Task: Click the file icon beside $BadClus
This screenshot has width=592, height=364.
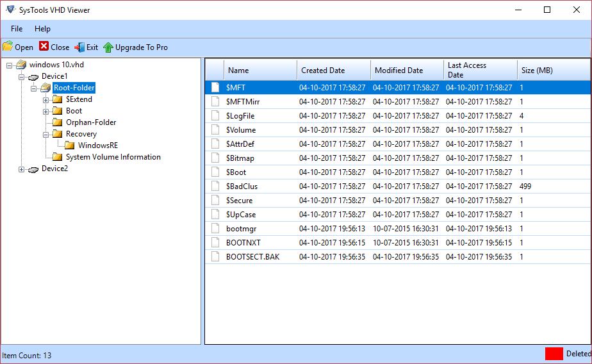Action: pyautogui.click(x=215, y=186)
